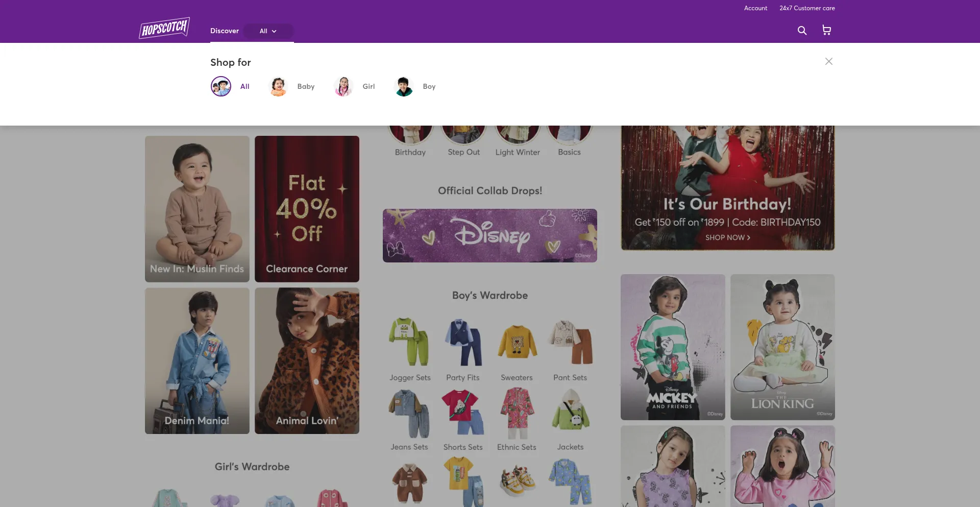Viewport: 980px width, 507px height.
Task: Open the blue pajama set icon
Action: [x=570, y=481]
